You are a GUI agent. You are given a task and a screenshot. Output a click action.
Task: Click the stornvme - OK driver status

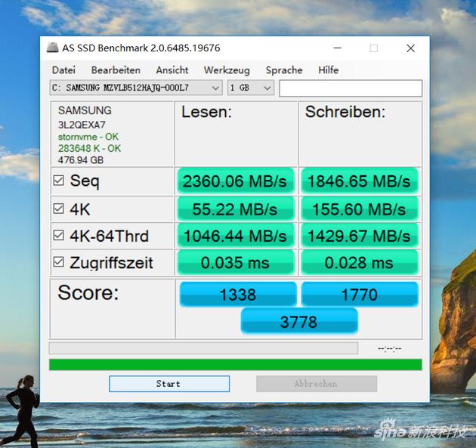88,137
